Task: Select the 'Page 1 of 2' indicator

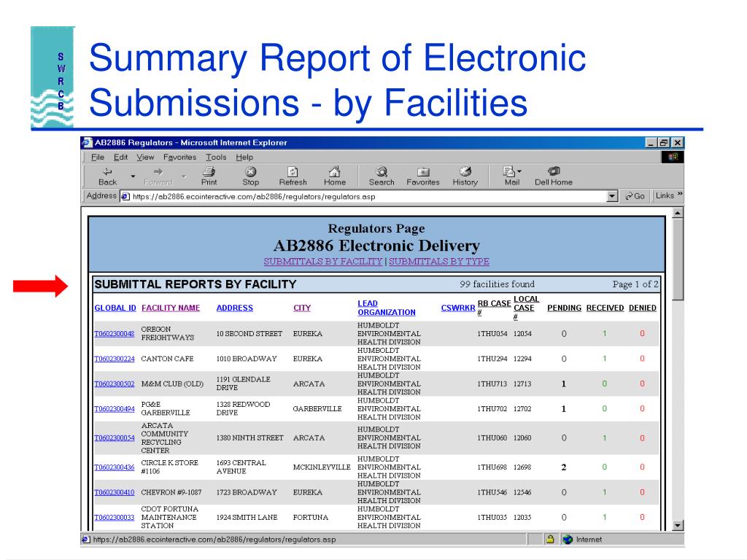Action: coord(635,284)
